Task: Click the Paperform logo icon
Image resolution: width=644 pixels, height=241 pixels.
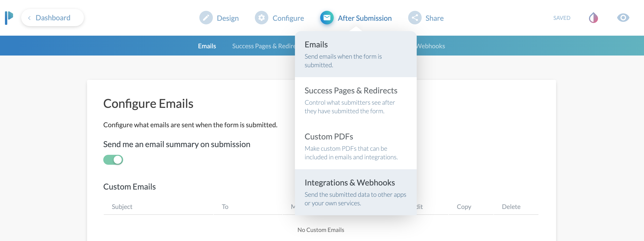Action: click(x=9, y=18)
